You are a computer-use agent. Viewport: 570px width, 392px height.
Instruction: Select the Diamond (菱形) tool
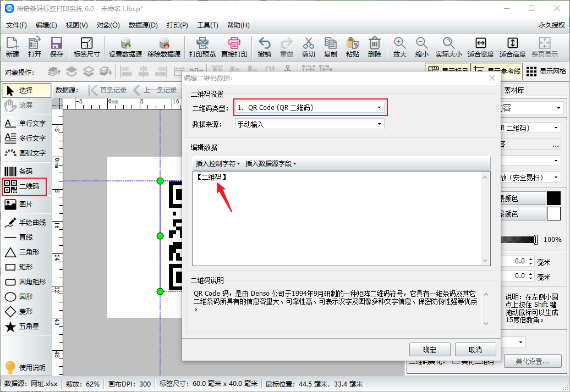point(26,312)
